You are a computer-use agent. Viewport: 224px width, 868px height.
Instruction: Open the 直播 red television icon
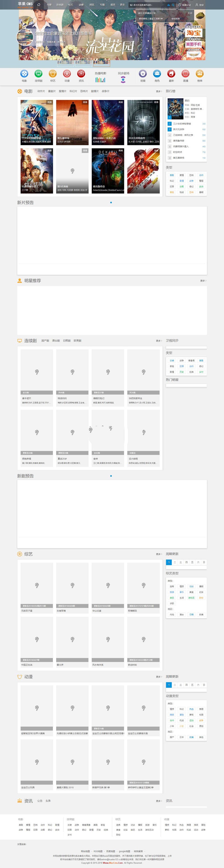186,73
